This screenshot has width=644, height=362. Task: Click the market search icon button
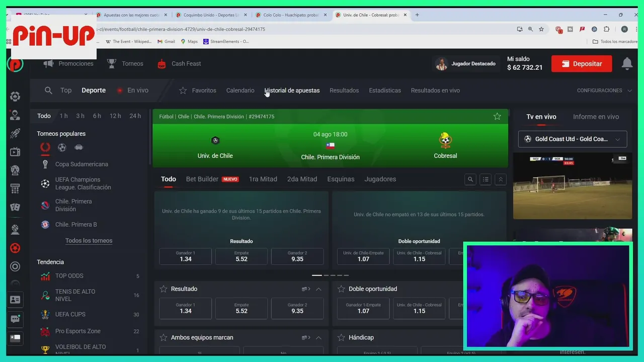(x=470, y=179)
